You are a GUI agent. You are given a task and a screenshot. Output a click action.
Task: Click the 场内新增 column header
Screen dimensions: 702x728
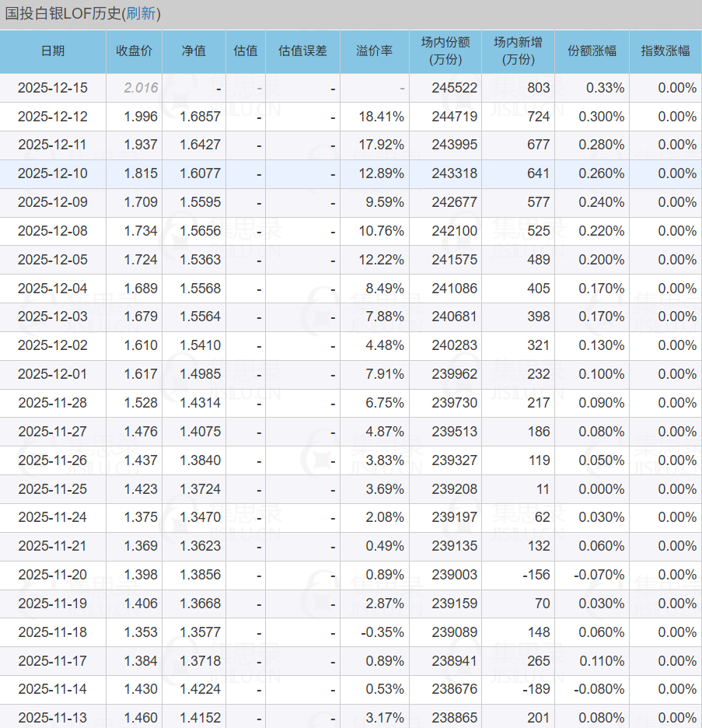[x=518, y=51]
